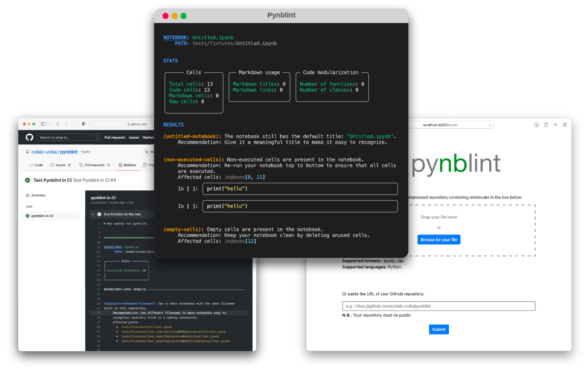The height and width of the screenshot is (369, 588).
Task: Click the Public badge next to pynblint
Action: coord(85,152)
